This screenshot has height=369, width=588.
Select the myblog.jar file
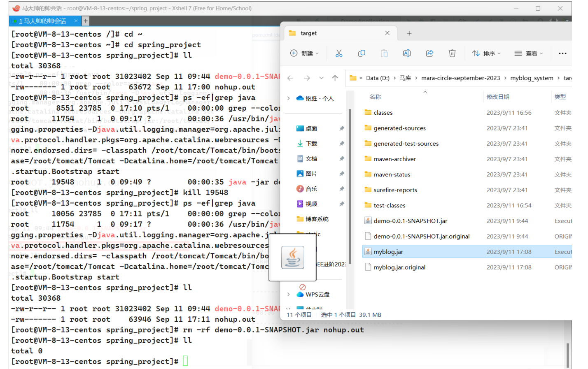(x=467, y=252)
